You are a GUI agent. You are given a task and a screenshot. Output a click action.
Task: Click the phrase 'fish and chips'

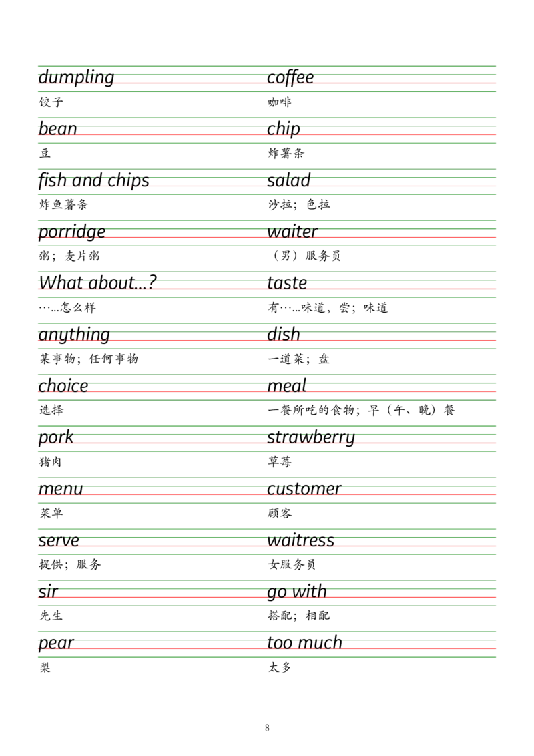[x=93, y=181]
